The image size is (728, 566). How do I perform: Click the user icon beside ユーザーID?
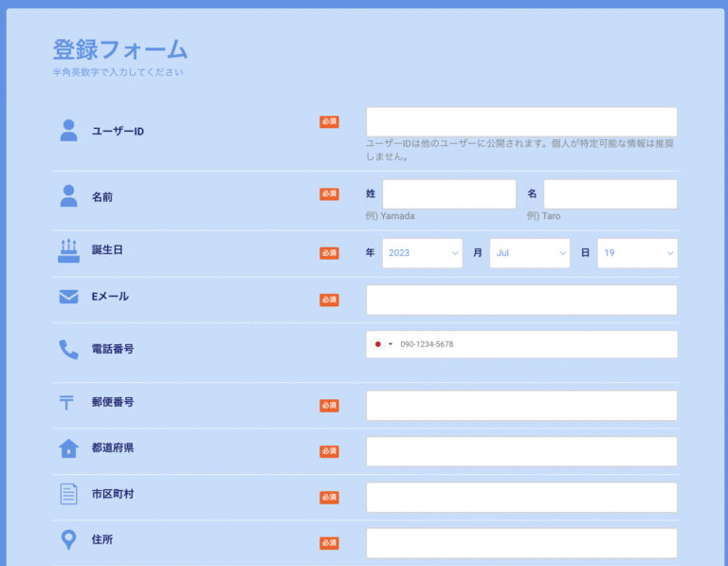[x=68, y=131]
